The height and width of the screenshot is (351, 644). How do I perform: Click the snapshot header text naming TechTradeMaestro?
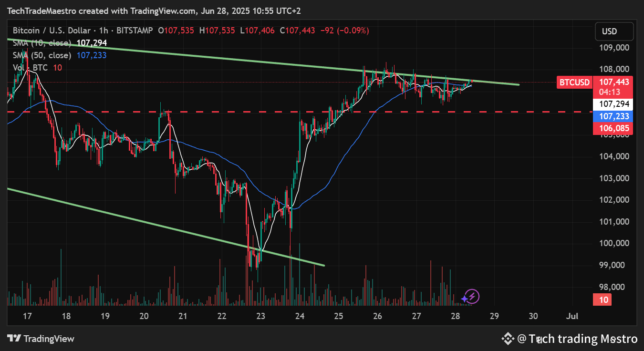pos(154,10)
